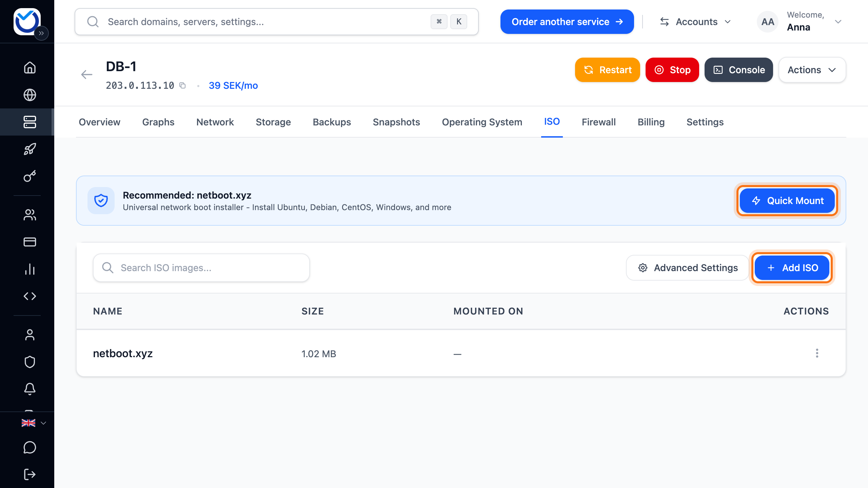Open the globe Domains sidebar icon

[x=30, y=95]
